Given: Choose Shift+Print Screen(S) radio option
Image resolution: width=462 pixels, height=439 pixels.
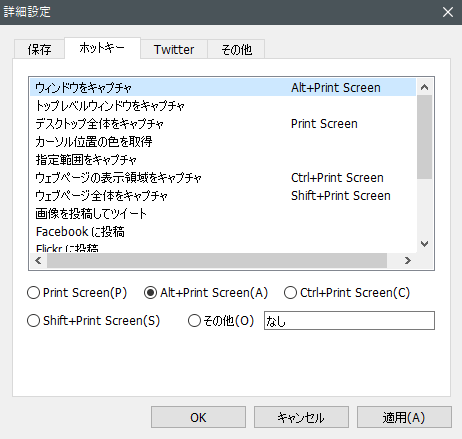Looking at the screenshot, I should point(93,321).
